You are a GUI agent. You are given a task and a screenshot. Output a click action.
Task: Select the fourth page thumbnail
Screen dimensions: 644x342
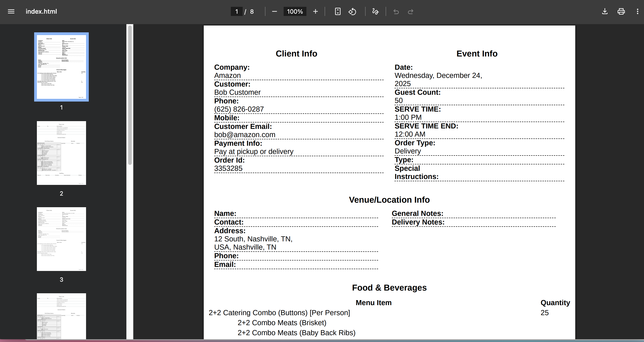pos(61,316)
